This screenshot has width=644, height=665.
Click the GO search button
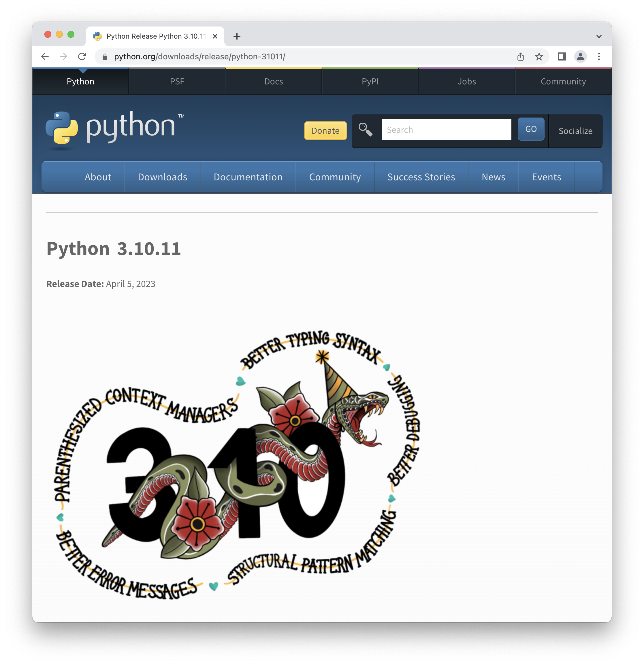(x=531, y=129)
